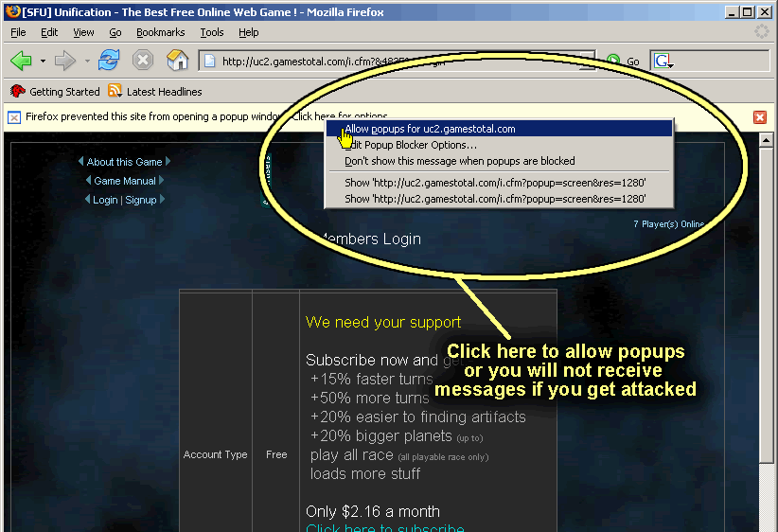The image size is (778, 532).
Task: Open the Game Manual link
Action: pos(125,181)
